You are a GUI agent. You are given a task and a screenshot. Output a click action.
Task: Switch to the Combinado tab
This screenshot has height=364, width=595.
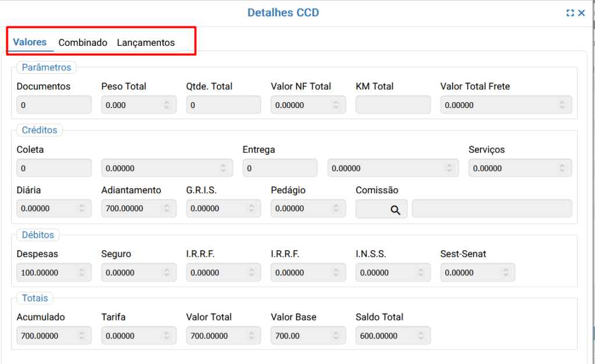[83, 42]
